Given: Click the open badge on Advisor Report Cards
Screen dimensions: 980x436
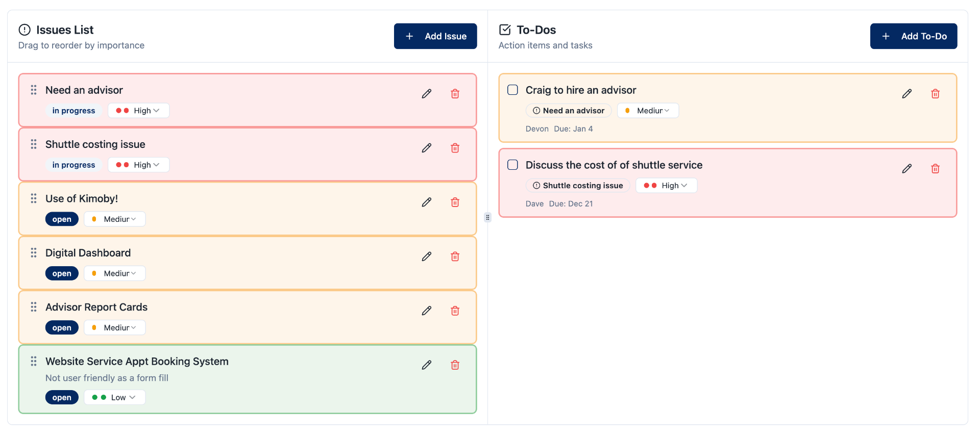Looking at the screenshot, I should [62, 328].
